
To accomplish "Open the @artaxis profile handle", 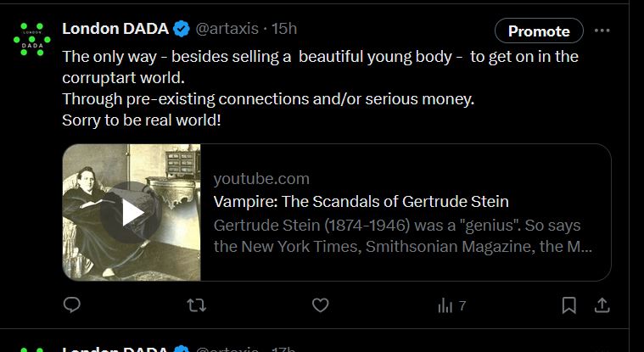I will tap(227, 30).
